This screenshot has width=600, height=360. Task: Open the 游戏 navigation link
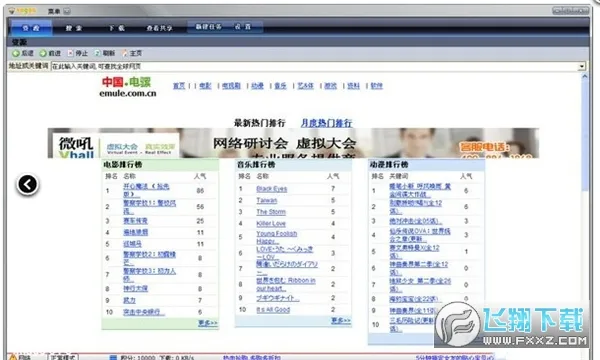point(331,86)
